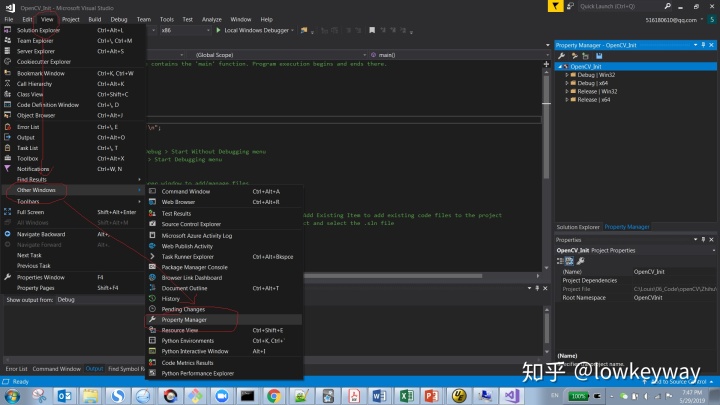Screen dimensions: 720x405
Task: Click the Web Browser globe icon
Action: pyautogui.click(x=152, y=202)
